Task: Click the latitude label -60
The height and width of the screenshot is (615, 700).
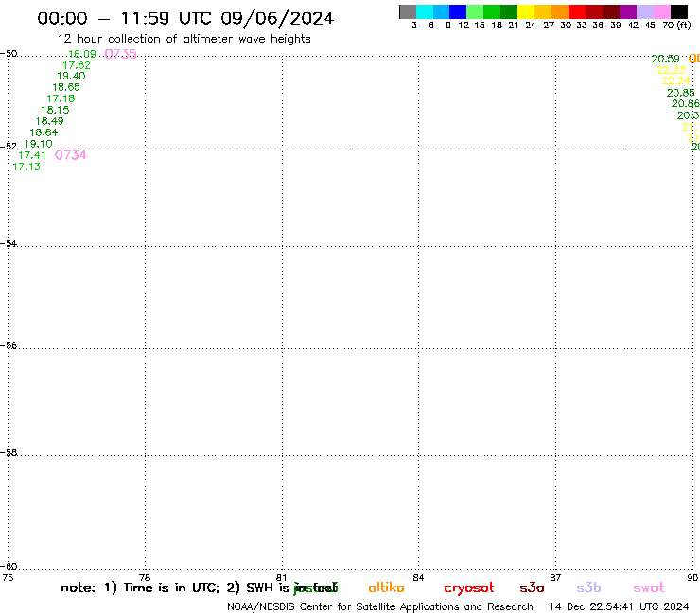Action: (9, 567)
